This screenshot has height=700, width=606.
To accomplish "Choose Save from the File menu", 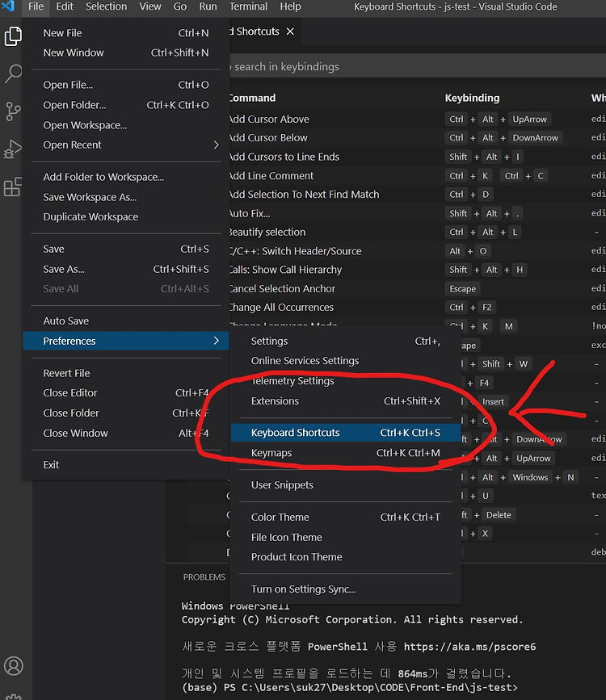I will tap(126, 249).
